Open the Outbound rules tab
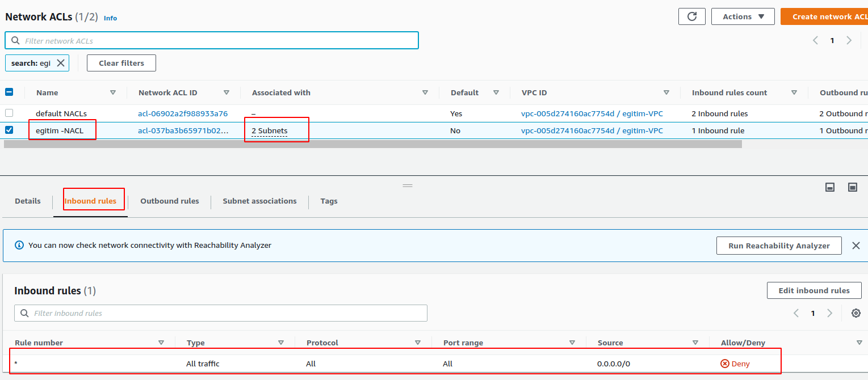The image size is (868, 380). pyautogui.click(x=170, y=201)
